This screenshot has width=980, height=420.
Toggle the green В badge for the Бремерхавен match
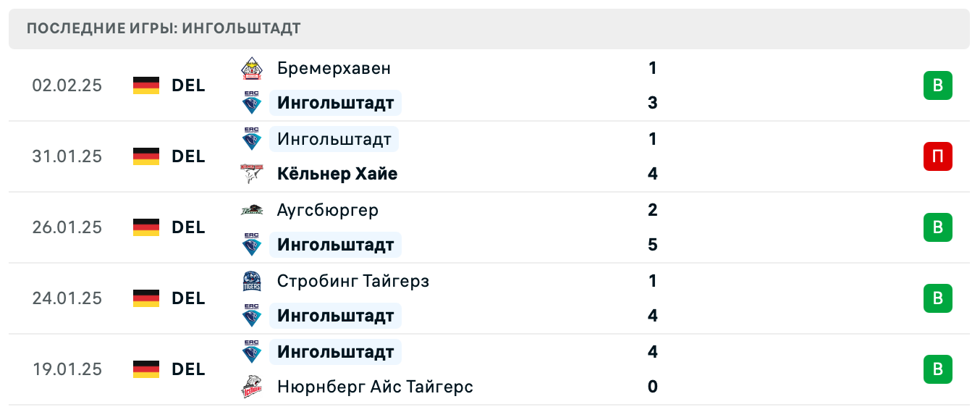(938, 85)
